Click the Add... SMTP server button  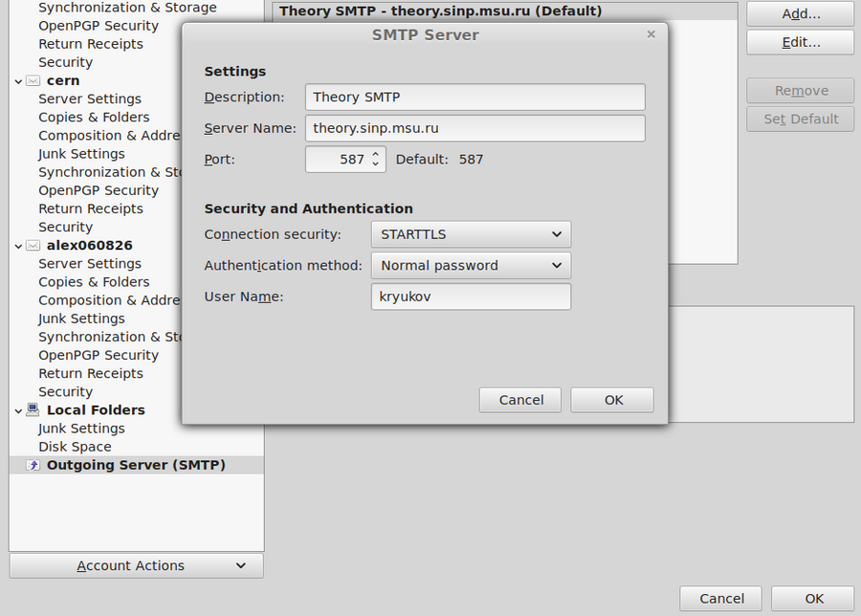point(800,14)
